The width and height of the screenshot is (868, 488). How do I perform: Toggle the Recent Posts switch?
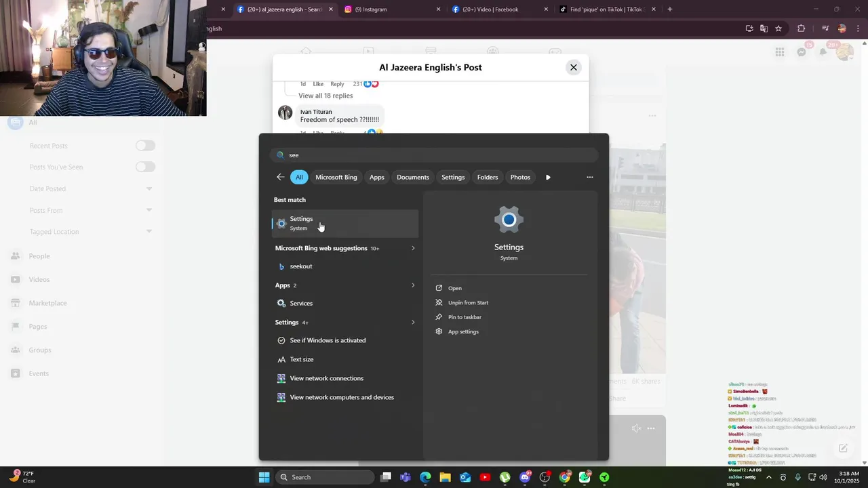click(145, 146)
